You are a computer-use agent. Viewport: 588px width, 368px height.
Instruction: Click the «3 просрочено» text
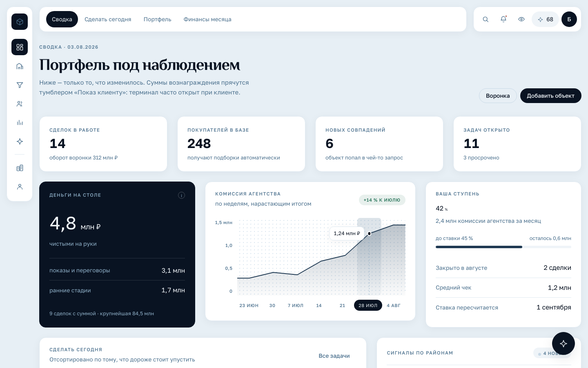click(481, 158)
